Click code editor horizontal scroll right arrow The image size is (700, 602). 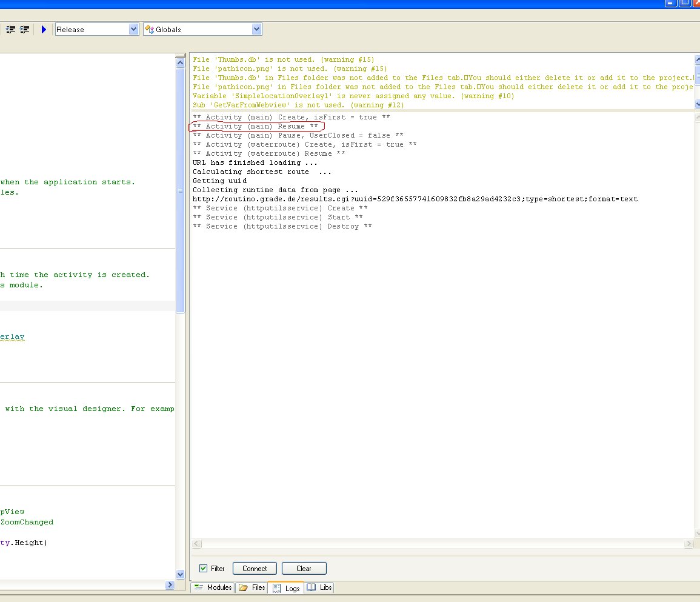(170, 584)
